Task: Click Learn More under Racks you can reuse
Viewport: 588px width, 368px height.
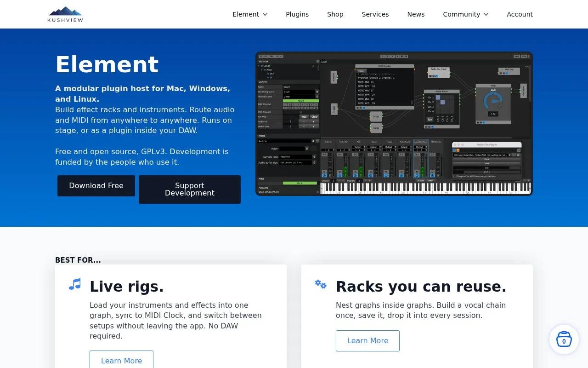Action: [x=367, y=340]
